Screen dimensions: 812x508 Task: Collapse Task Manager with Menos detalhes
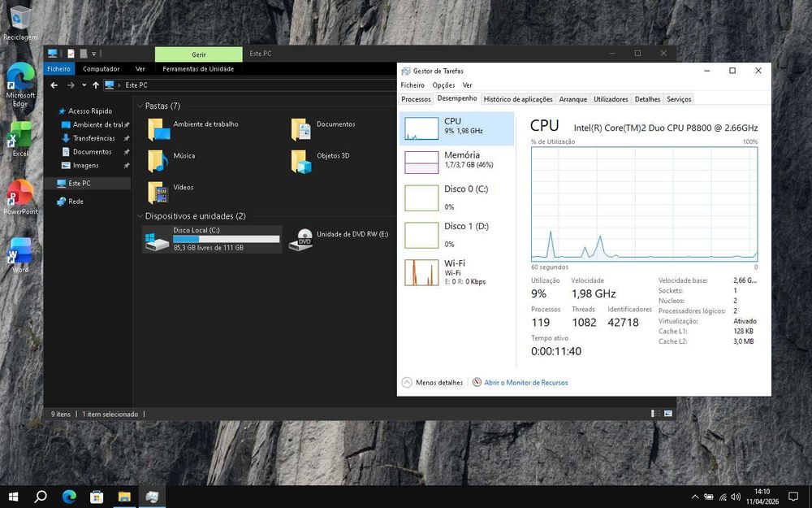coord(433,383)
